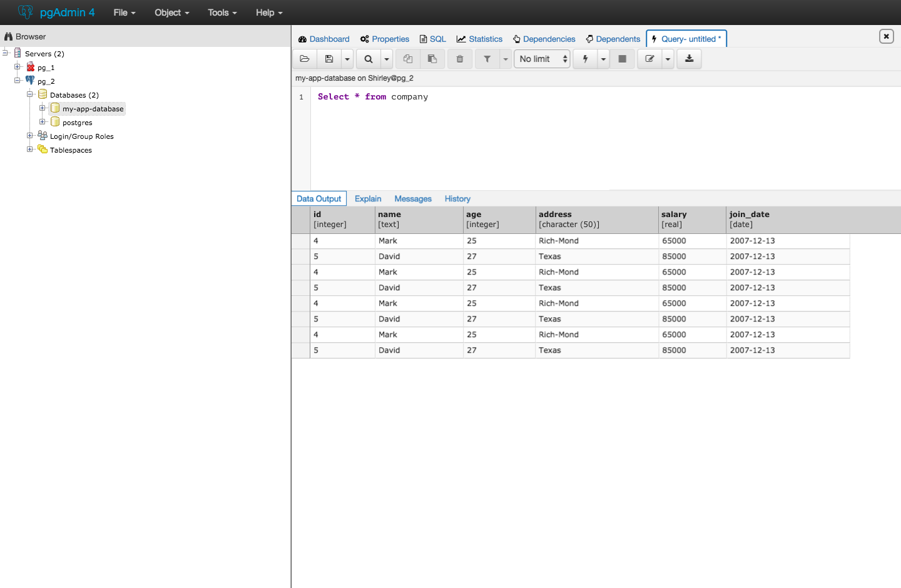Screen dimensions: 901x588
Task: Save the query with the floppy icon
Action: coord(329,59)
